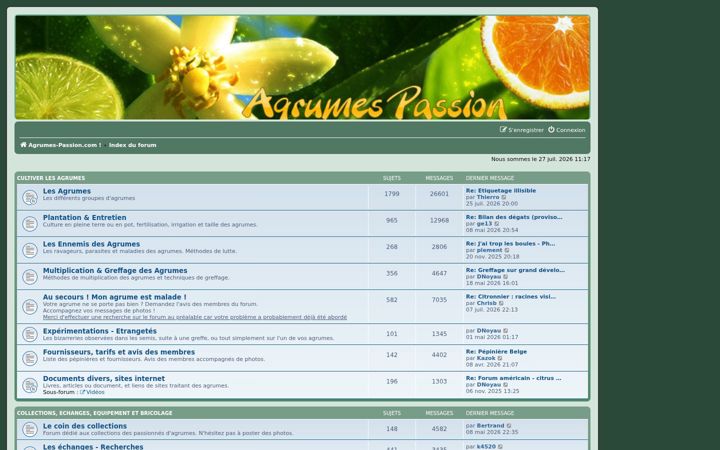Open the Cultiver les agrumes category header
This screenshot has width=720, height=450.
tap(51, 178)
